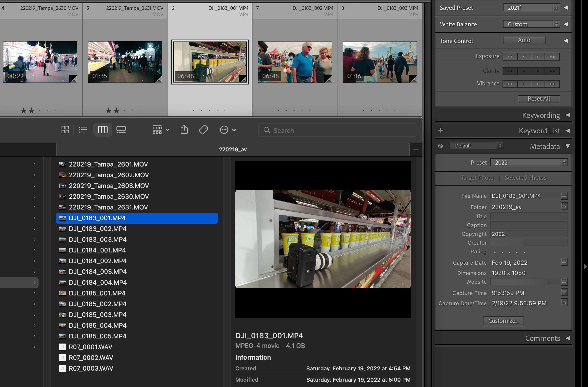
Task: Add a new Finder tab with plus
Action: point(416,150)
